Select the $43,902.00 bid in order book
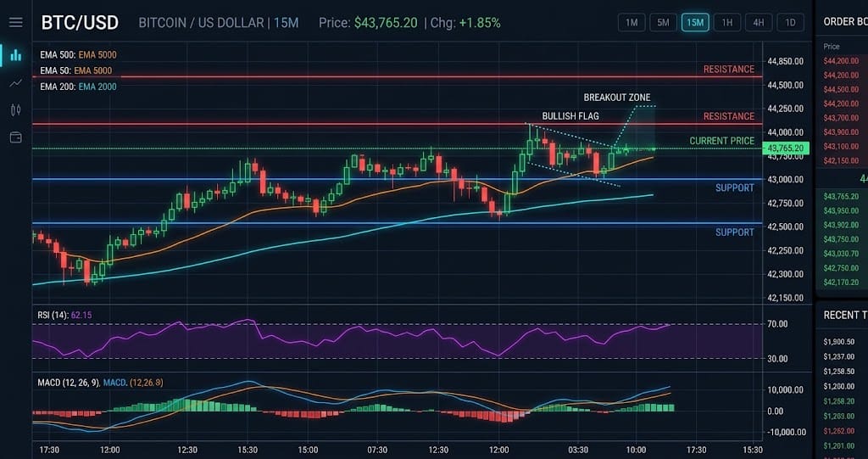This screenshot has height=459, width=868. tap(842, 225)
